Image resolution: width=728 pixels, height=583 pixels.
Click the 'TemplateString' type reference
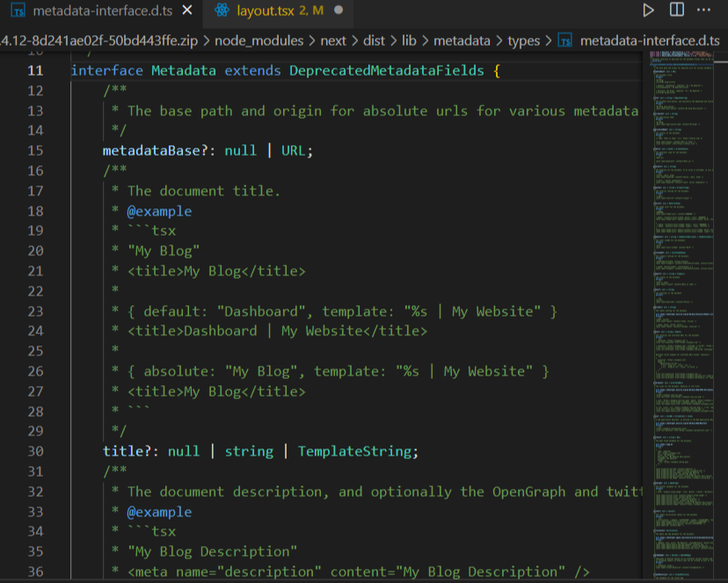354,451
